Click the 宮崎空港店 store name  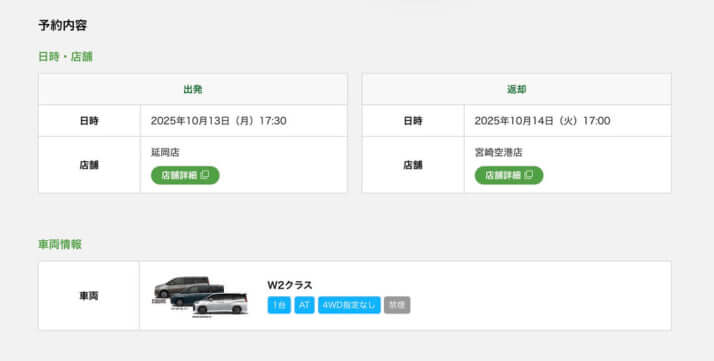tap(498, 153)
